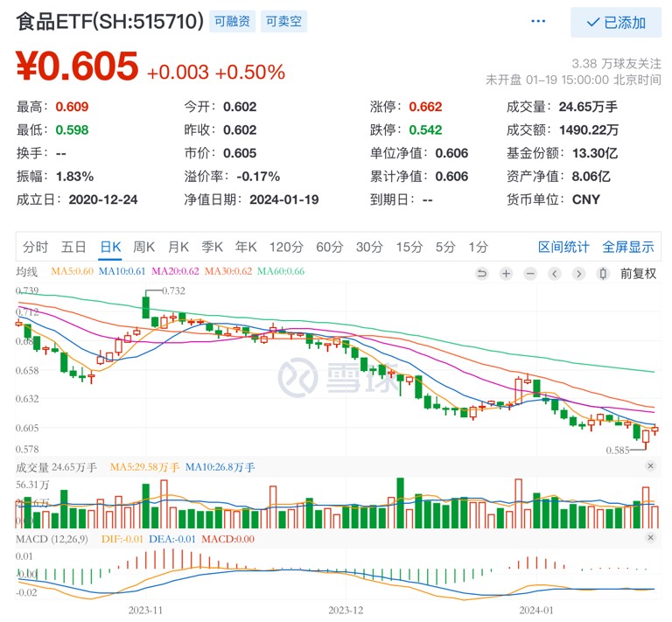Click the MACD (12,26,9) label

(x=52, y=539)
